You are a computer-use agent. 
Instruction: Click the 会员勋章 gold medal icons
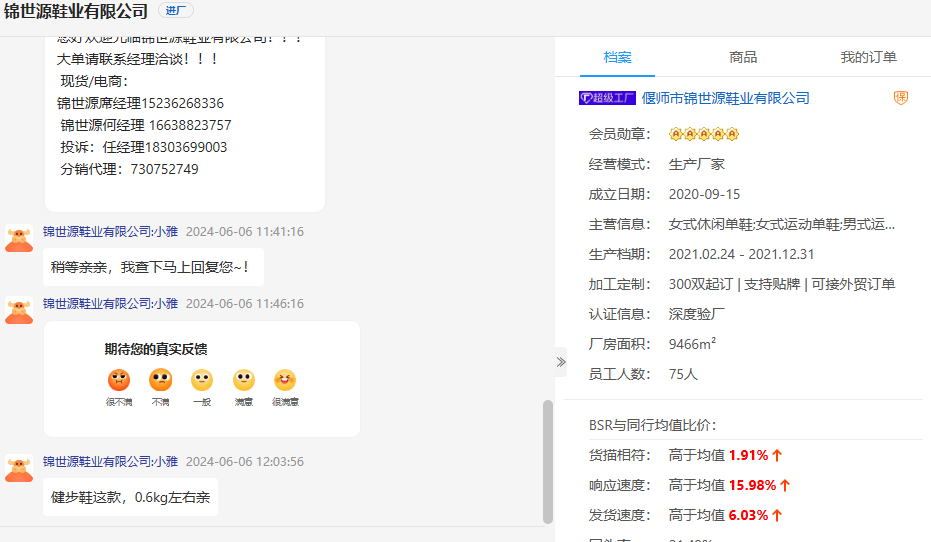coord(703,134)
